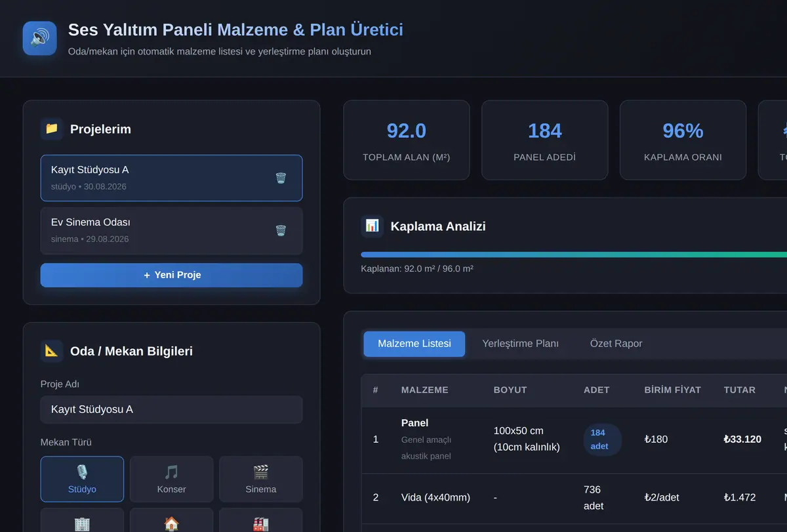Screen dimensions: 787x532
Task: Switch to the Yerleştirme Planı tab
Action: pos(521,344)
